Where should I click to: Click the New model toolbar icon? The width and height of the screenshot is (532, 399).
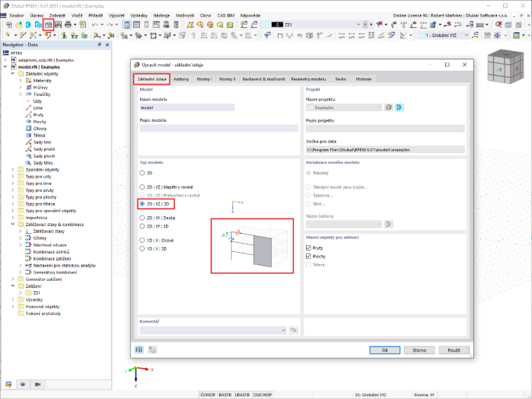click(8, 24)
